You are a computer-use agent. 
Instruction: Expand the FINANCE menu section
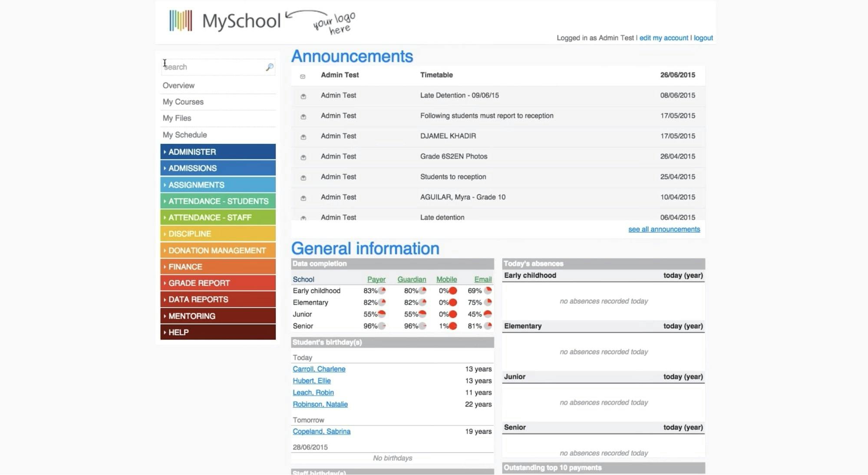218,267
